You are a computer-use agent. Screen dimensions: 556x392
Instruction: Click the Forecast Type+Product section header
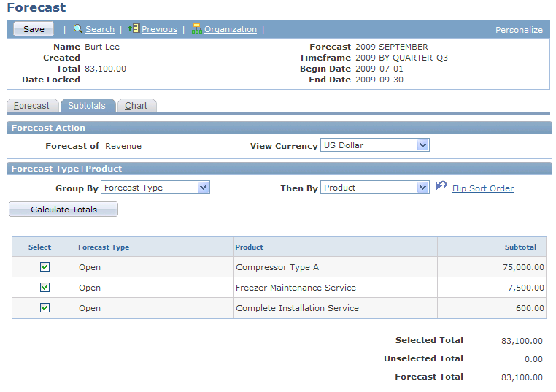pos(279,169)
